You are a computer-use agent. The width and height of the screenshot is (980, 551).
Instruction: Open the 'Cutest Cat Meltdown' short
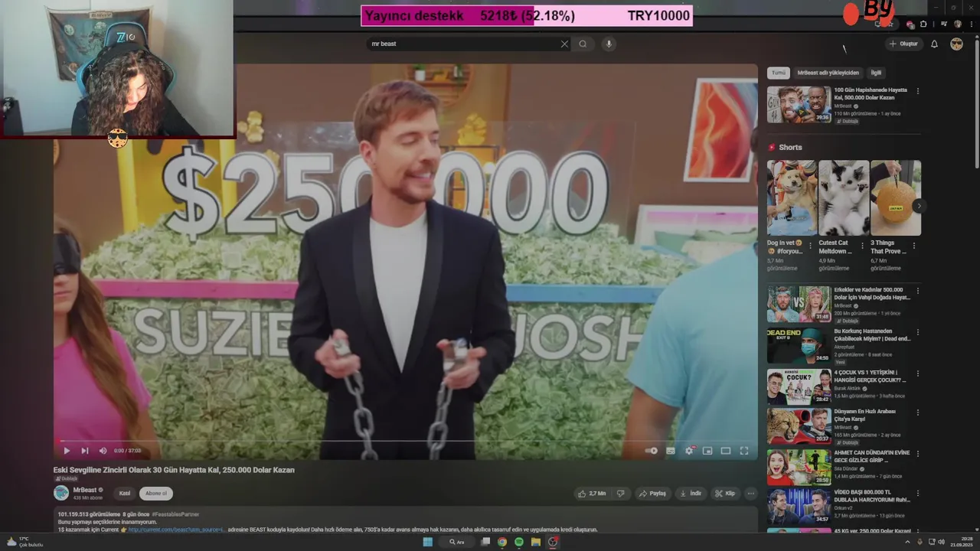click(x=844, y=197)
